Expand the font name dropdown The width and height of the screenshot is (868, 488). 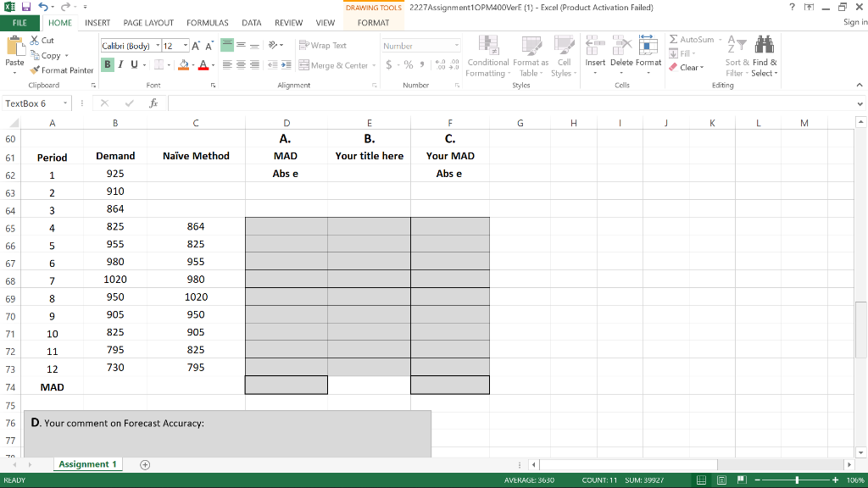click(158, 46)
